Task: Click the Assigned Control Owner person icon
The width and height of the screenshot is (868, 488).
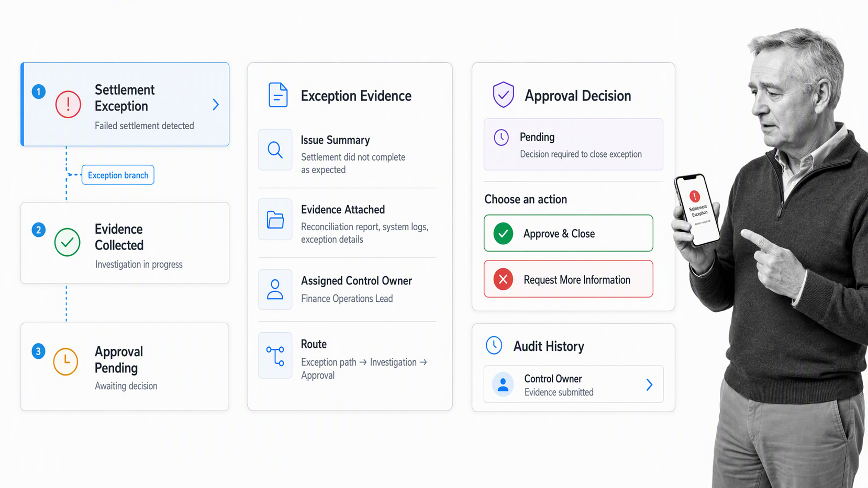Action: (x=275, y=289)
